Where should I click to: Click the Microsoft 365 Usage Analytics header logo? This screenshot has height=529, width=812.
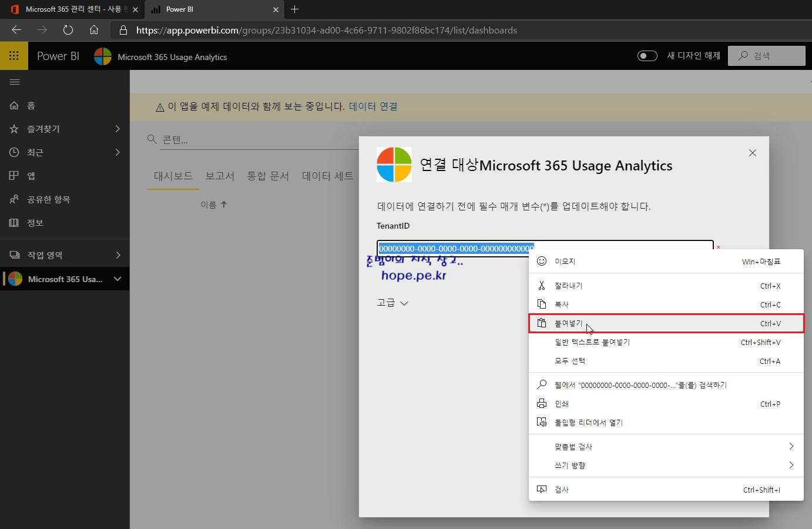(103, 56)
